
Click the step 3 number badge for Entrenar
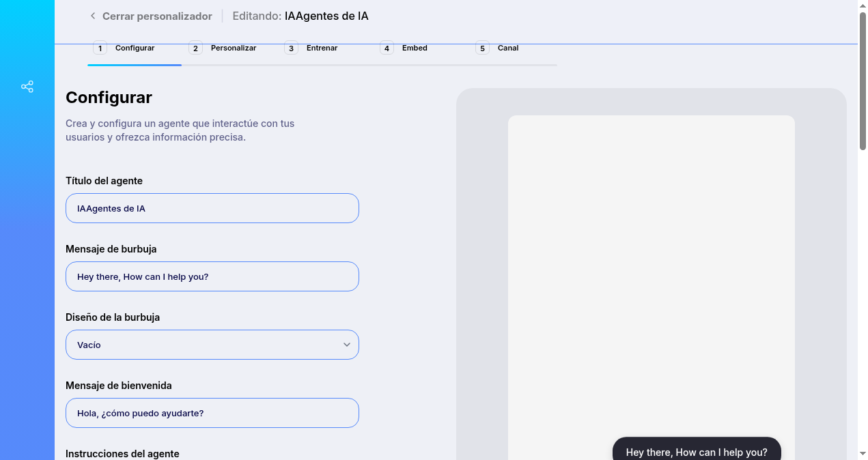click(x=291, y=48)
